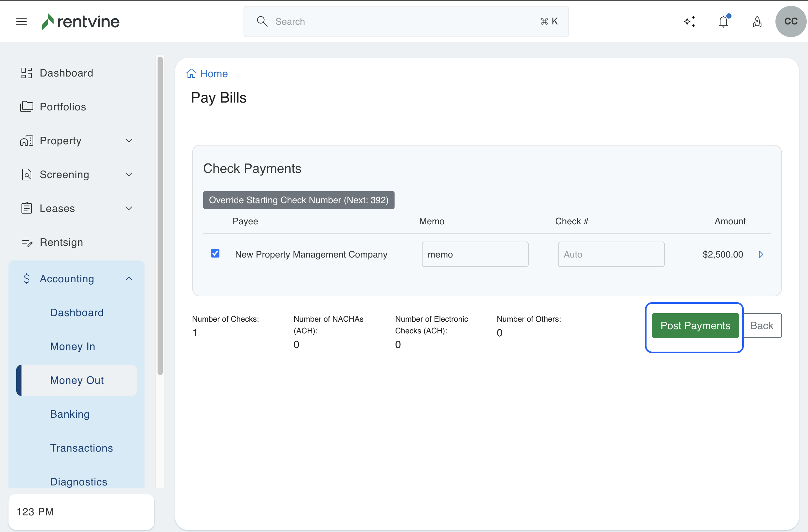The height and width of the screenshot is (532, 808).
Task: Open the CC user avatar
Action: (x=790, y=21)
